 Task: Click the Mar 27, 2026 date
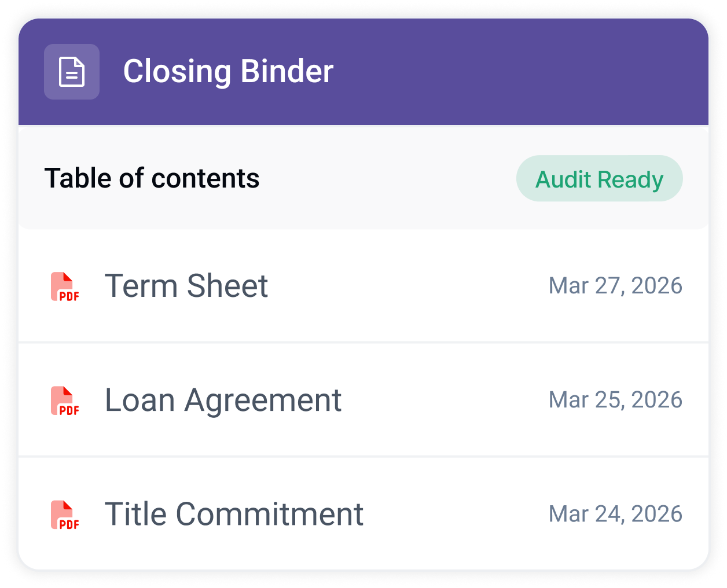(x=615, y=286)
